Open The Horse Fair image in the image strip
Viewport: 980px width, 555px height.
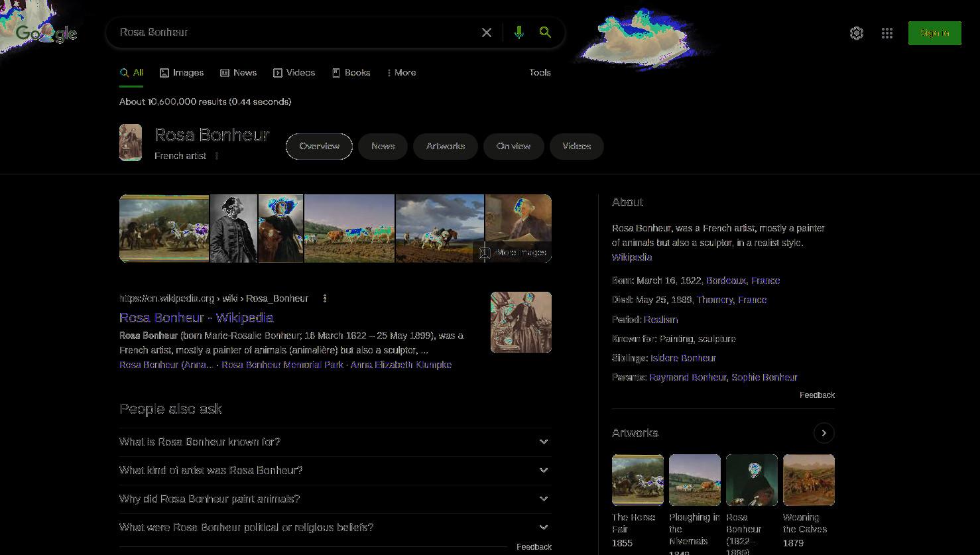coord(164,228)
